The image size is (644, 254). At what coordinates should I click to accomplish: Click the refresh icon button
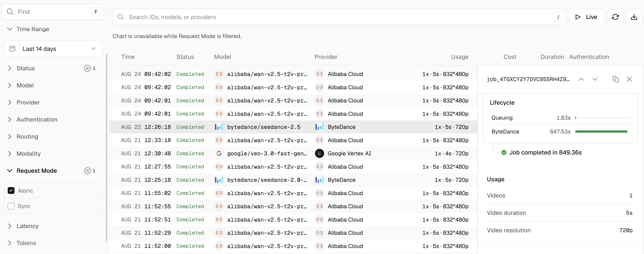[x=615, y=17]
